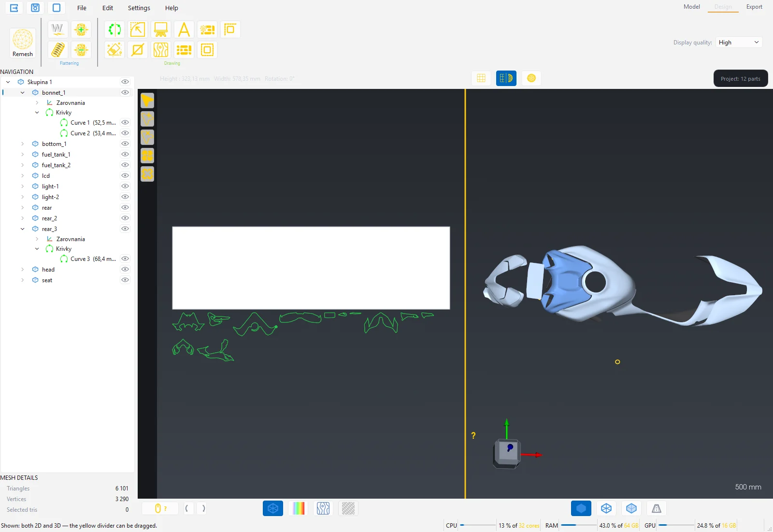Image resolution: width=773 pixels, height=532 pixels.
Task: Hide the head part
Action: click(125, 270)
